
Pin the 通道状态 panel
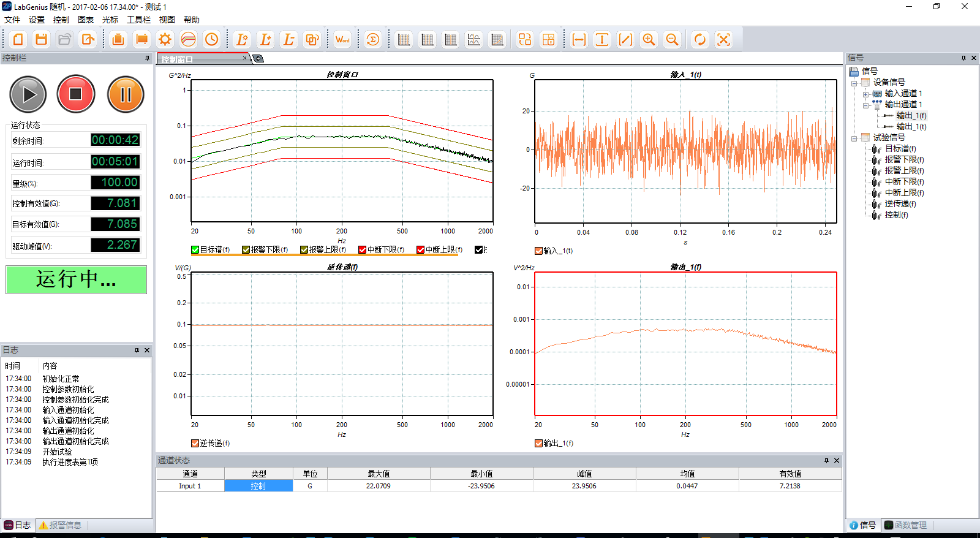(826, 460)
